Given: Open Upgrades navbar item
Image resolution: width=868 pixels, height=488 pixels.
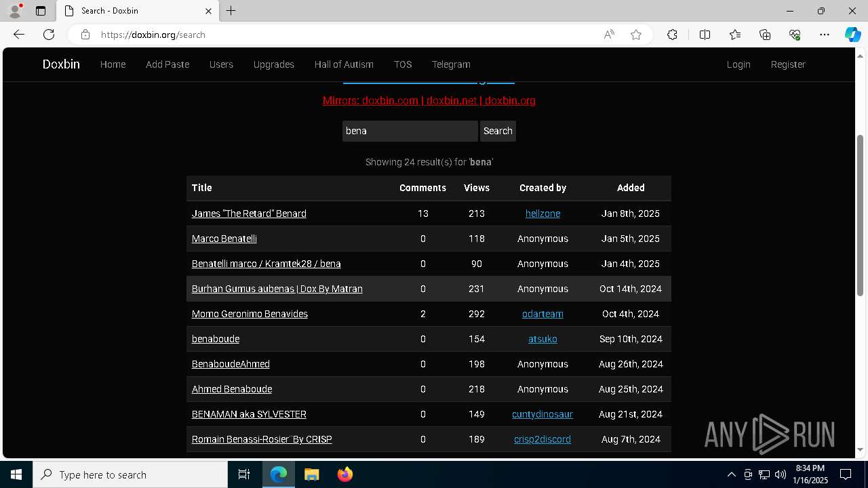Looking at the screenshot, I should click(274, 64).
